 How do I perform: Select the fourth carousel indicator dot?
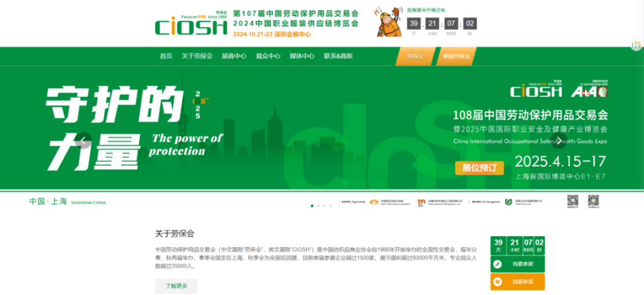coord(332,206)
